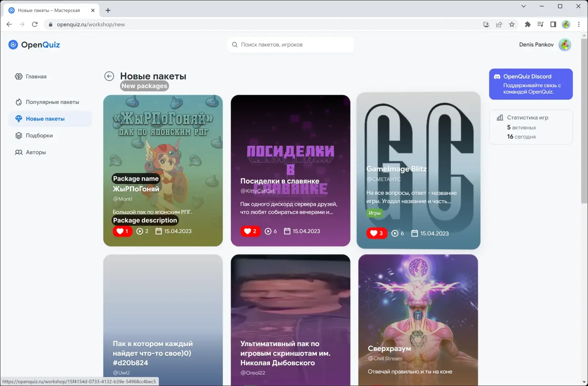Click the На все вопросы, ответ description
The width and height of the screenshot is (588, 386).
coord(412,197)
